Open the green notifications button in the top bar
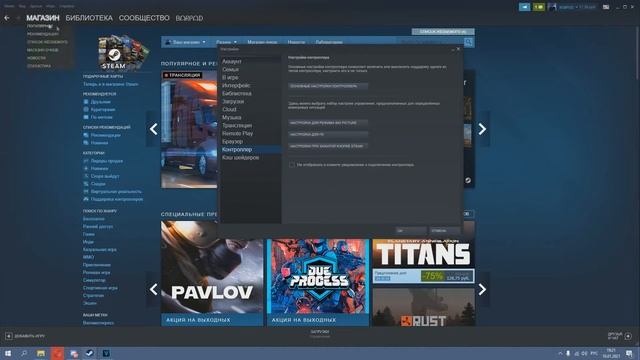The image size is (640, 360). click(539, 7)
